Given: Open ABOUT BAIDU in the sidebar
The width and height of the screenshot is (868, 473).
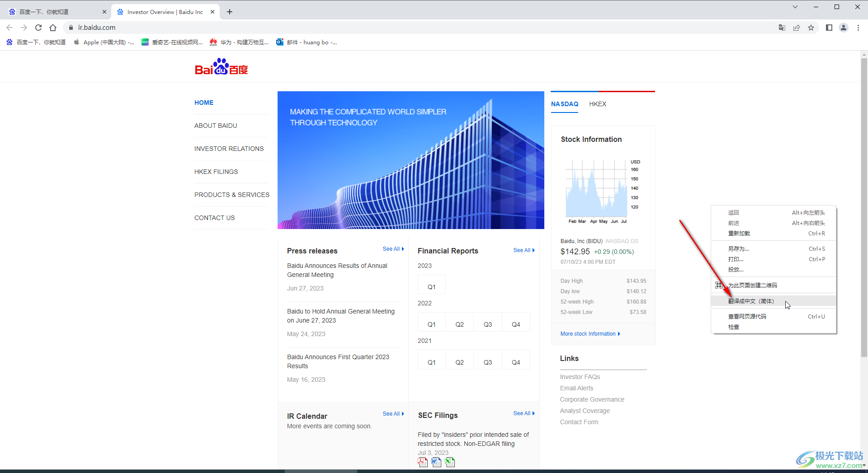Looking at the screenshot, I should click(x=216, y=126).
